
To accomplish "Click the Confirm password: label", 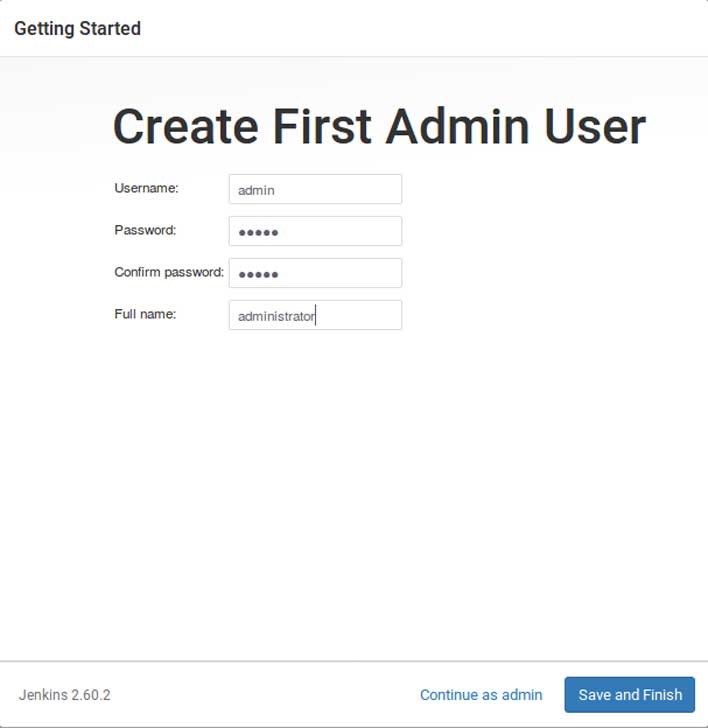I will coord(169,272).
